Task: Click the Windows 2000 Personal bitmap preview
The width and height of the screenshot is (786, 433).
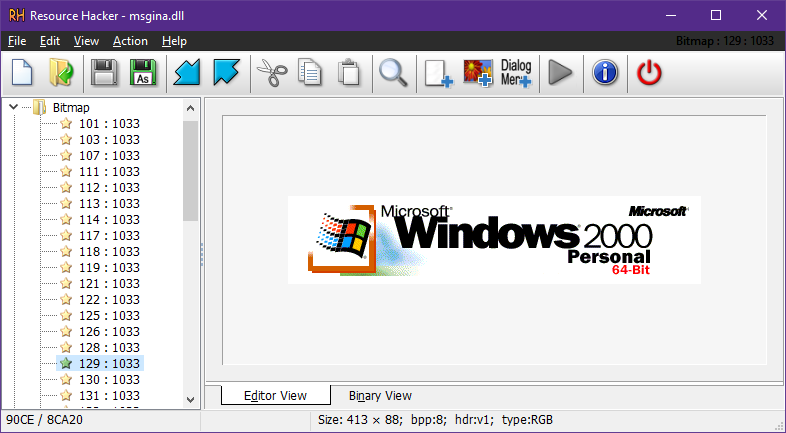Action: pyautogui.click(x=494, y=240)
